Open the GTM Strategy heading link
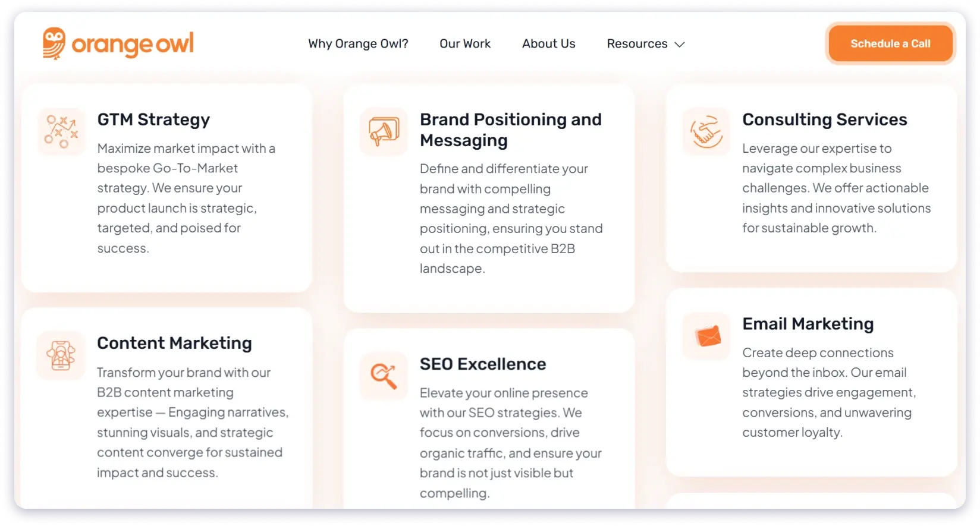This screenshot has width=980, height=526. point(153,119)
